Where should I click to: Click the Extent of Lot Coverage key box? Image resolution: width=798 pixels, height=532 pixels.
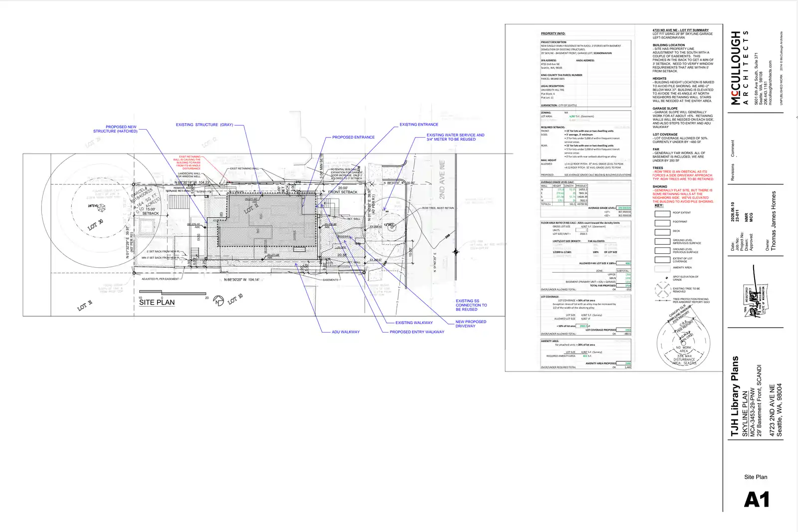coord(662,260)
